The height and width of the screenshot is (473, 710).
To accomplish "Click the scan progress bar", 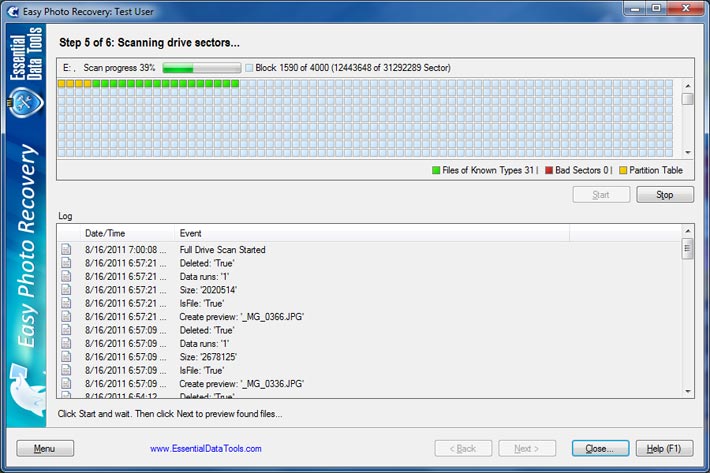I will [201, 67].
